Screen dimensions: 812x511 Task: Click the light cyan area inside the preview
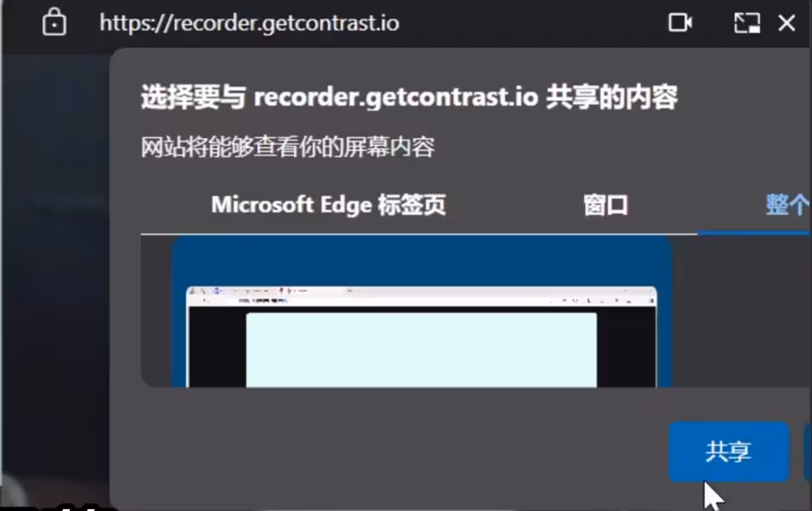pyautogui.click(x=421, y=350)
